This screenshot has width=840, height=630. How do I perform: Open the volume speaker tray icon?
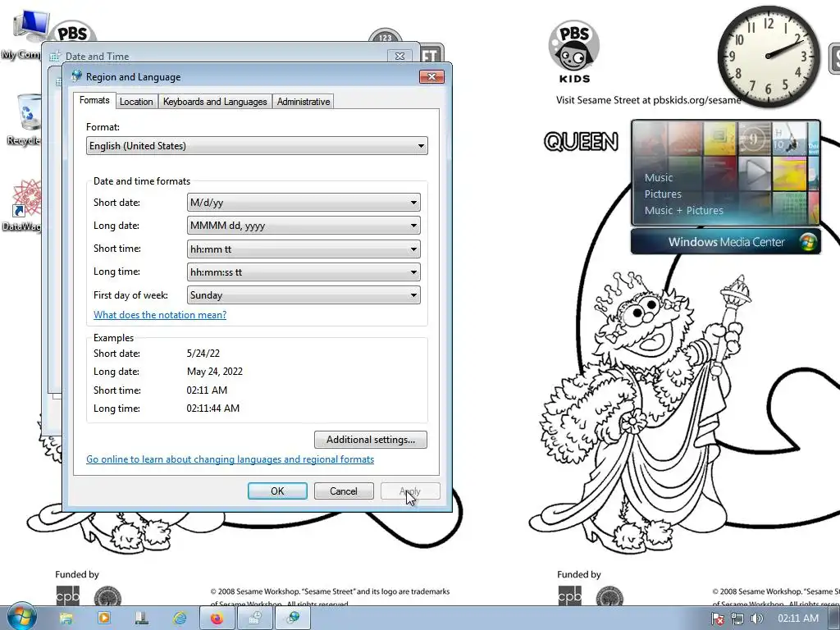(757, 619)
